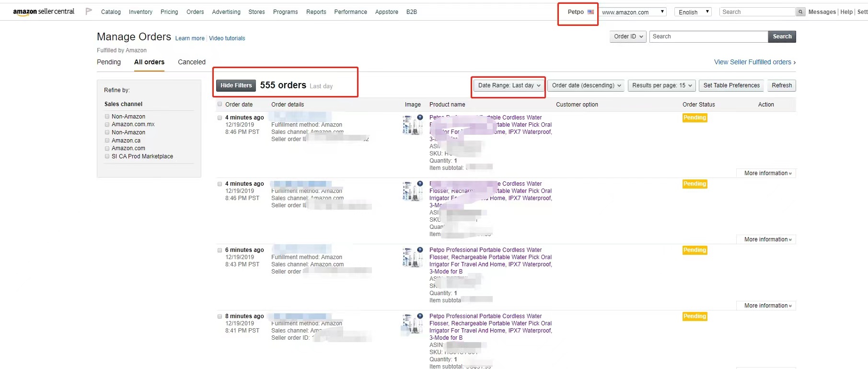Image resolution: width=868 pixels, height=369 pixels.
Task: Click the Customer option column header
Action: coord(577,105)
